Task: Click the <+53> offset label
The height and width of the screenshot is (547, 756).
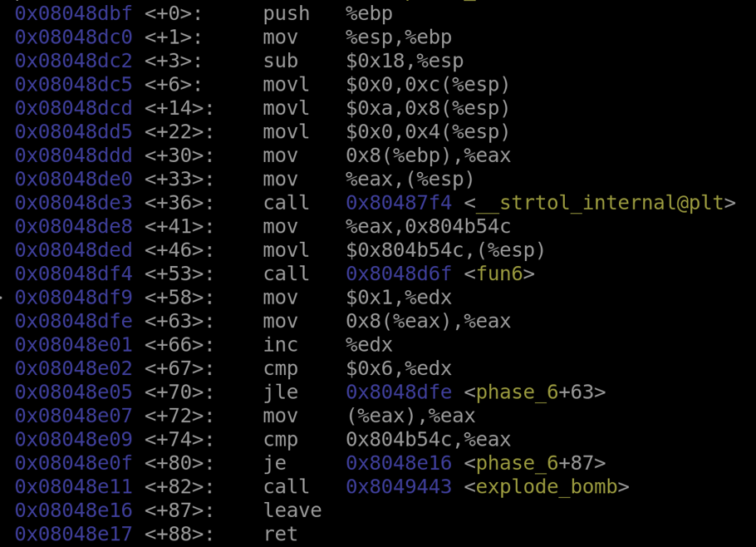Action: pos(179,274)
